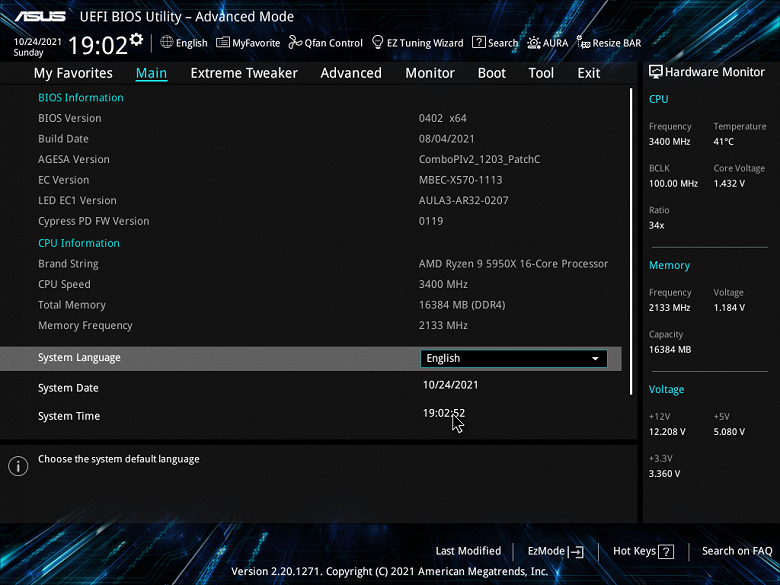Click memory voltage 1.184 V reading
780x585 pixels.
coord(729,308)
